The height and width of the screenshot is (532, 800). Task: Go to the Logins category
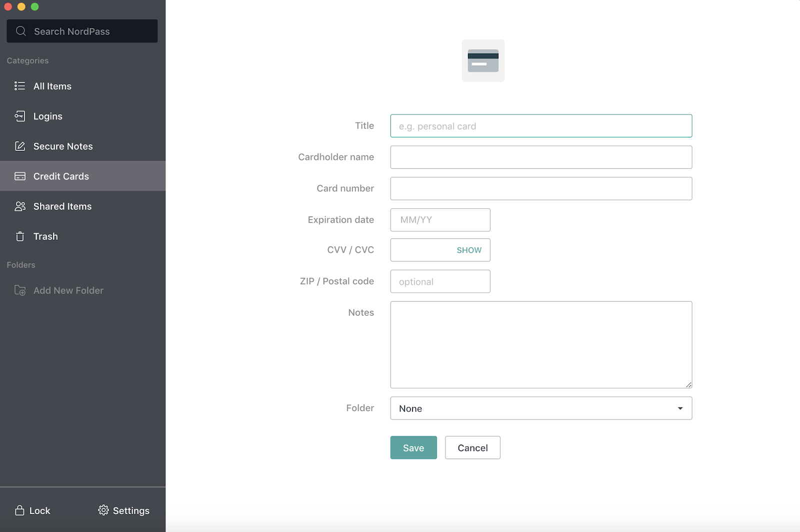tap(82, 116)
